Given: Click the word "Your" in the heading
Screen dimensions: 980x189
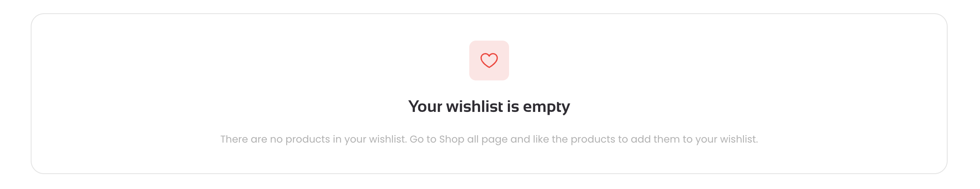Looking at the screenshot, I should (425, 107).
